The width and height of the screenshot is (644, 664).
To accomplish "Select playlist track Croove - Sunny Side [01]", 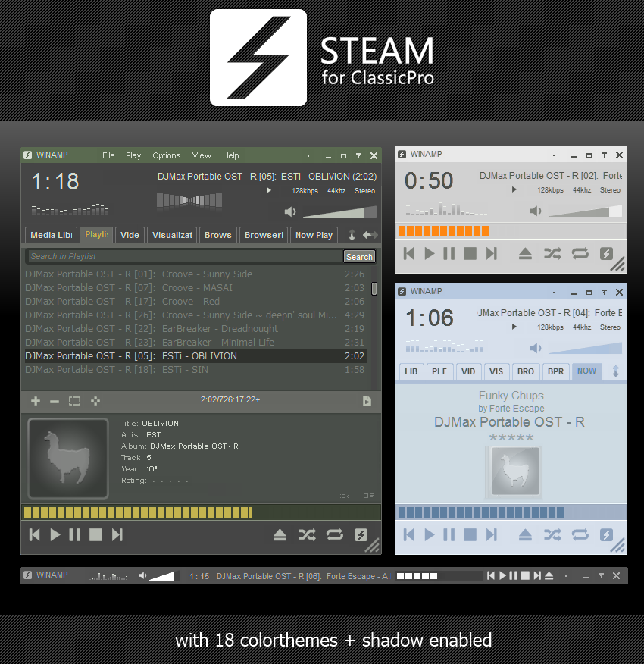I will (195, 274).
